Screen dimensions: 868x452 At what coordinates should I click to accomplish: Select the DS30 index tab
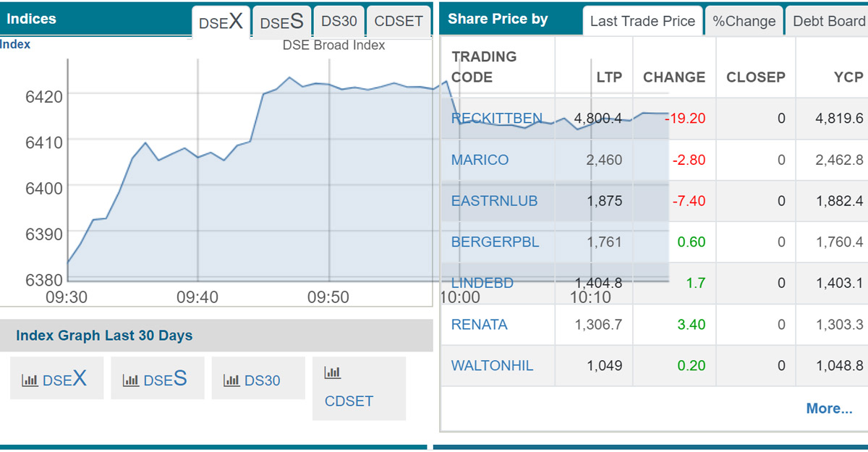tap(339, 21)
